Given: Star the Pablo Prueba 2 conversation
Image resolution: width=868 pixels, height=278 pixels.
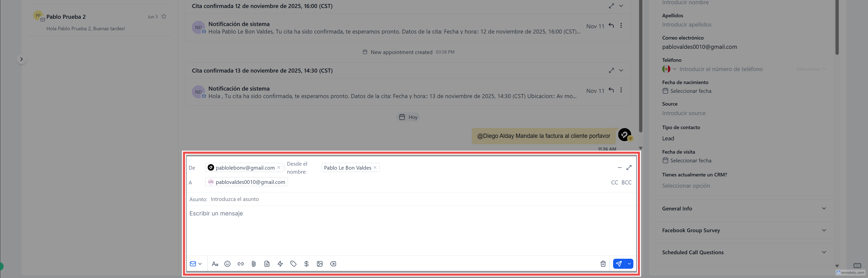Looking at the screenshot, I should [164, 17].
